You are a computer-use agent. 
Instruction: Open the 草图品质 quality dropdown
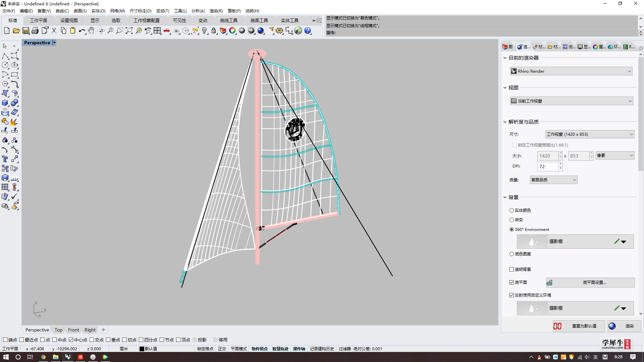[553, 180]
